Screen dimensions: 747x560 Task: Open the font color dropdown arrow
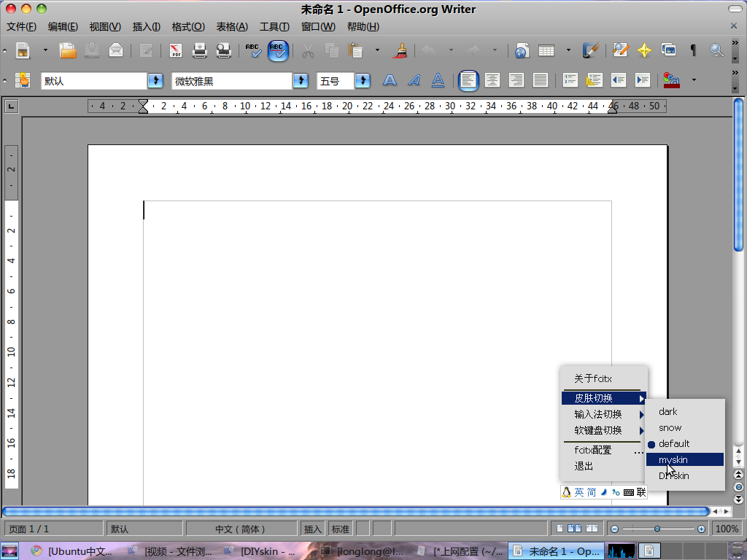694,80
